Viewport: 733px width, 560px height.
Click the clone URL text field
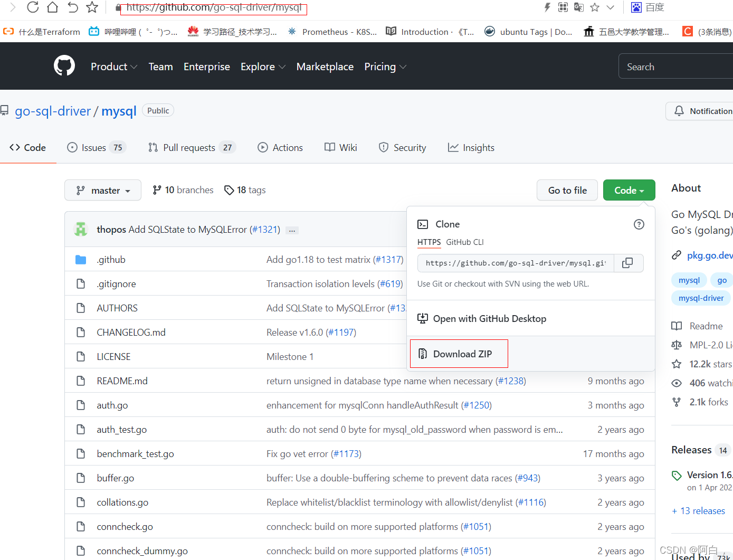[516, 263]
